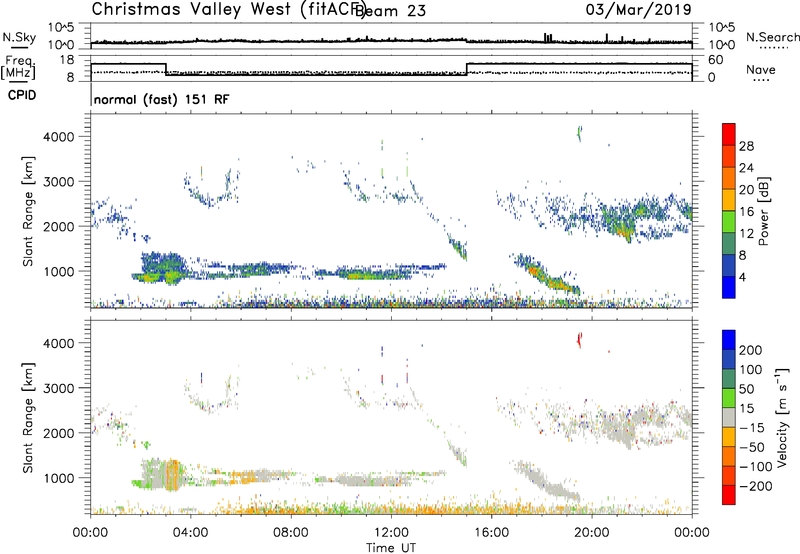Click the red velocity streak near 4000 km
The width and height of the screenshot is (800, 554).
click(x=579, y=339)
